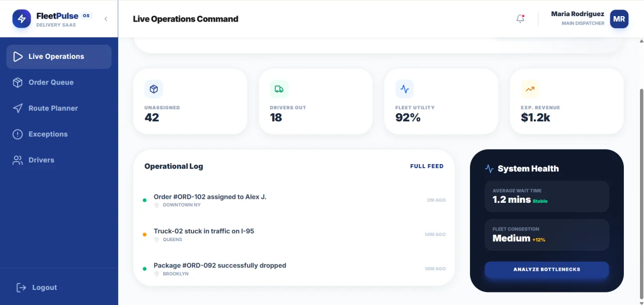Click the Fleet Utility pulse icon

click(x=405, y=89)
